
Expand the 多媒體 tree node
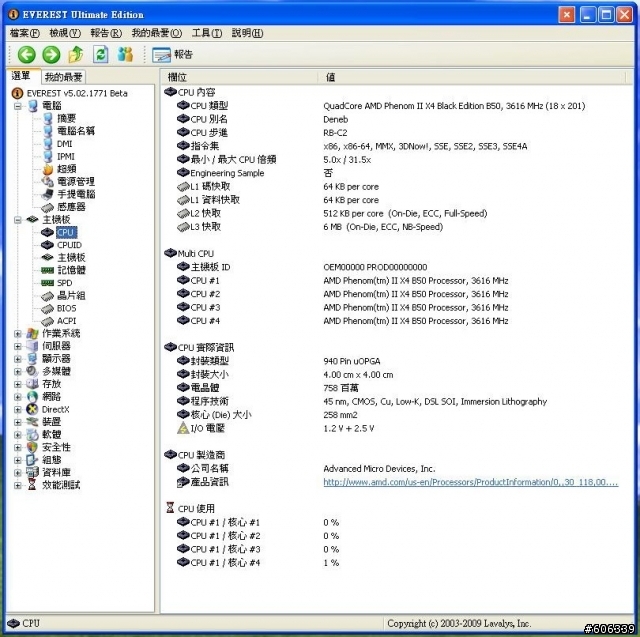(x=18, y=372)
